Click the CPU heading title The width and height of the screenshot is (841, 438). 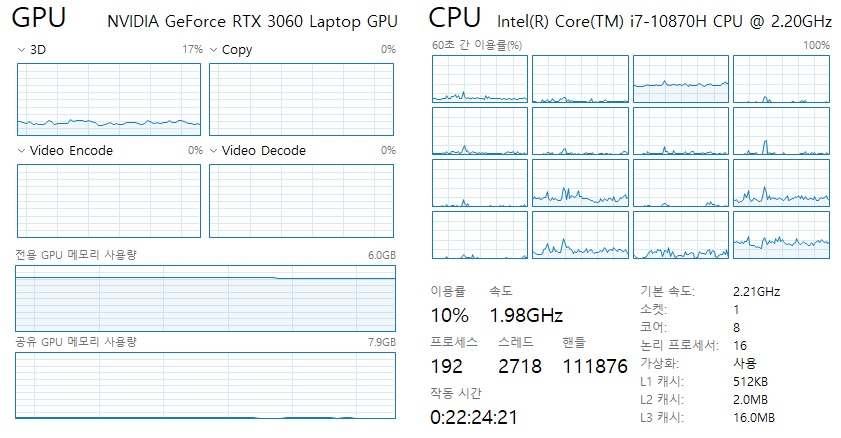tap(456, 18)
